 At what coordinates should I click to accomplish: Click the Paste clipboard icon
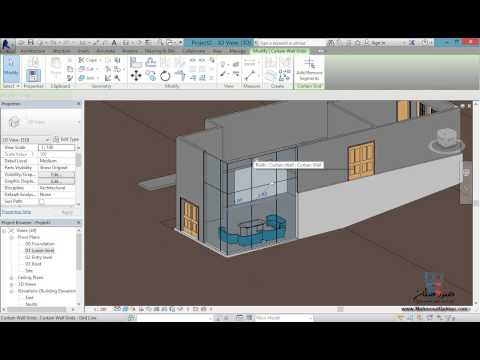point(56,68)
